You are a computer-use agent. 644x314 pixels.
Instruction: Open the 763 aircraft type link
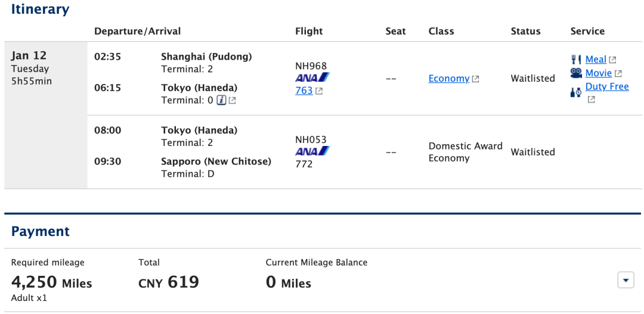coord(304,91)
